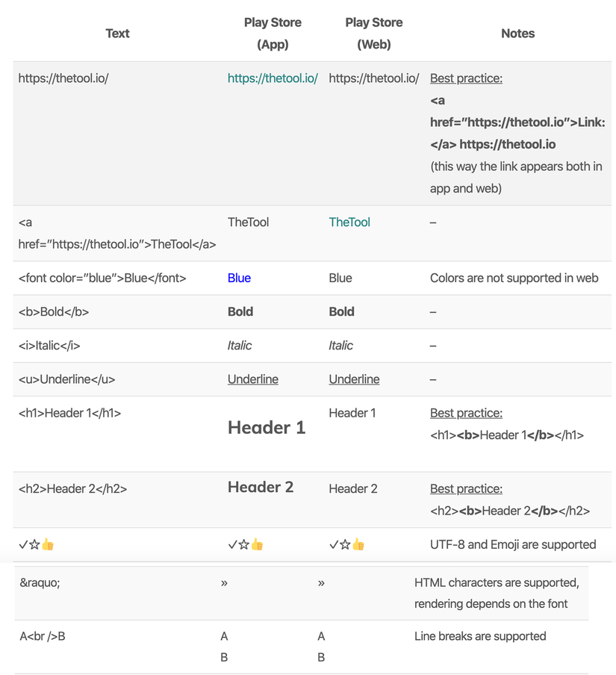Click the green thetool.io link in App column
616x675 pixels.
(x=273, y=78)
